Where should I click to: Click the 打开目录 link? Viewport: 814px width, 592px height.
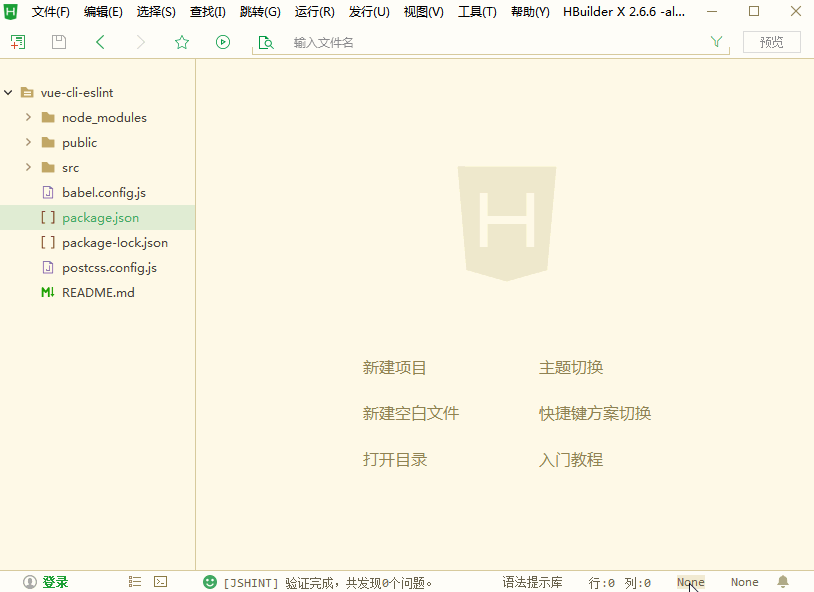pos(395,460)
